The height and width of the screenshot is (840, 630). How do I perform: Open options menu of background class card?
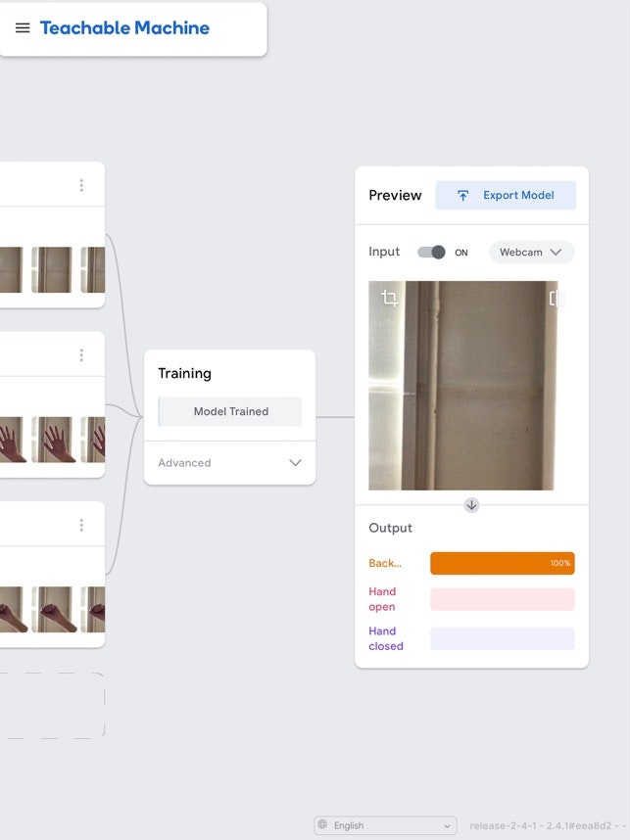pyautogui.click(x=81, y=185)
